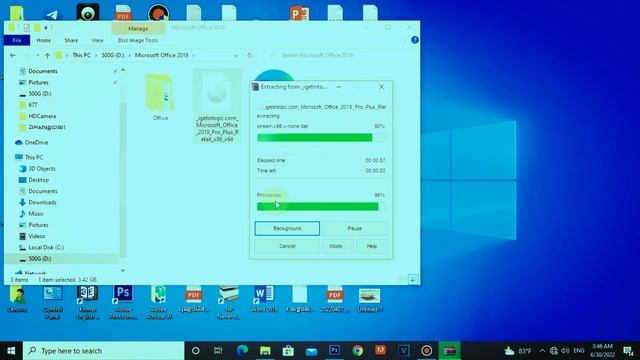
Task: Select 500G (D:) in Quick access list
Action: tap(40, 93)
